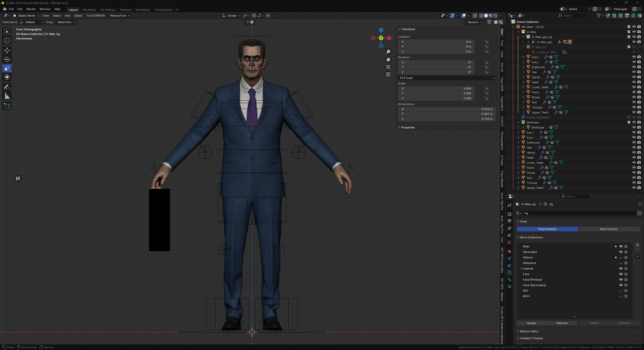Screen dimensions: 644x350
Task: Hide the Suit object under G-Man
Action: [634, 102]
